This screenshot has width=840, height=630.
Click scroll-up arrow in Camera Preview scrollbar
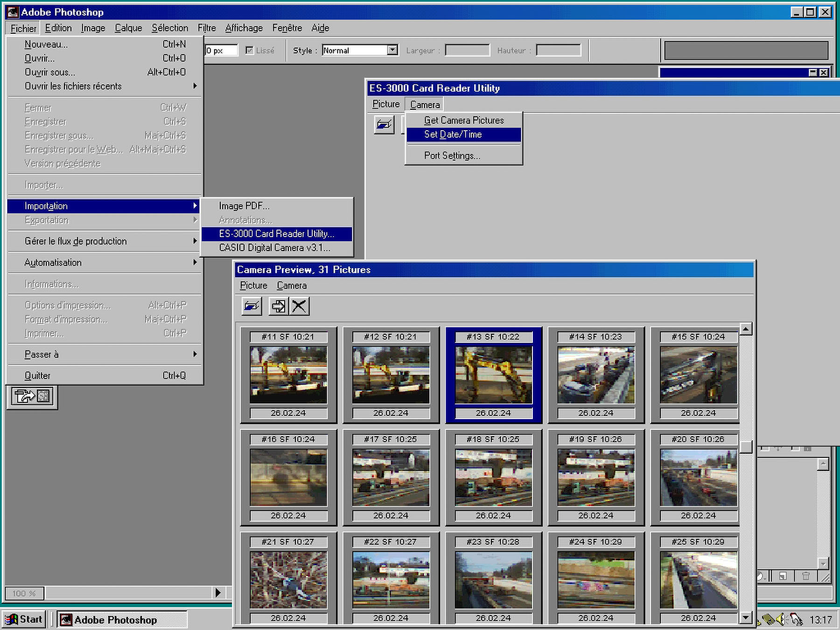point(746,329)
